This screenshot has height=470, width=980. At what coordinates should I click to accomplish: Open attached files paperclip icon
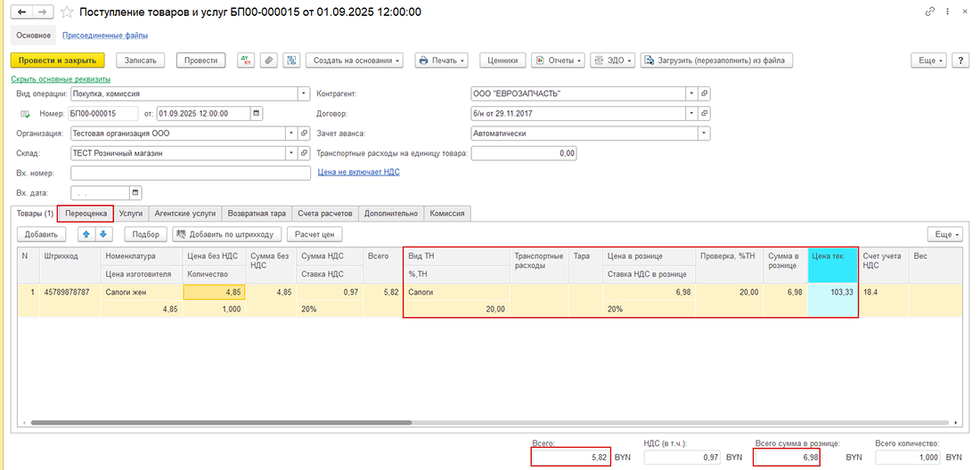[267, 61]
